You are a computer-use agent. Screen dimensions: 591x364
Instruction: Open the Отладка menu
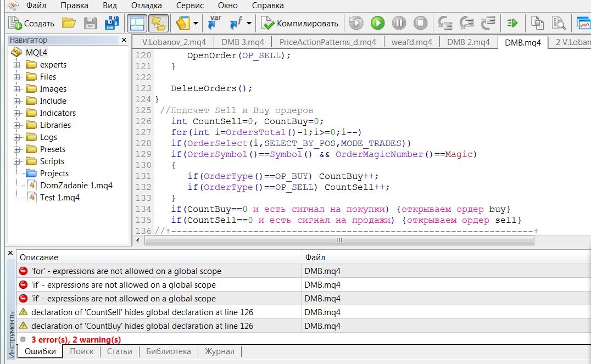[x=147, y=5]
